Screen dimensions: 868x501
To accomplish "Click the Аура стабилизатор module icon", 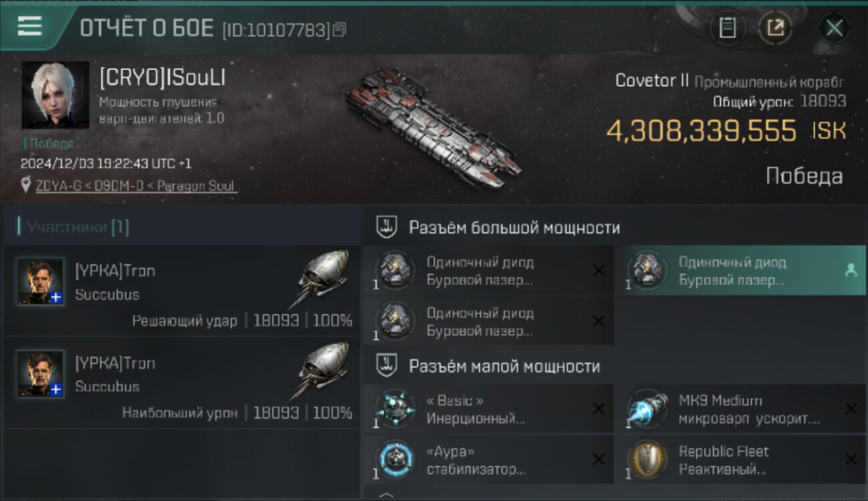I will pyautogui.click(x=395, y=460).
